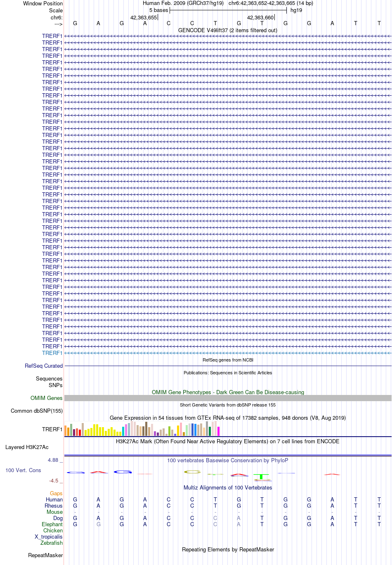Click the RepeatMasker track label
The image size is (392, 565).
point(45,555)
